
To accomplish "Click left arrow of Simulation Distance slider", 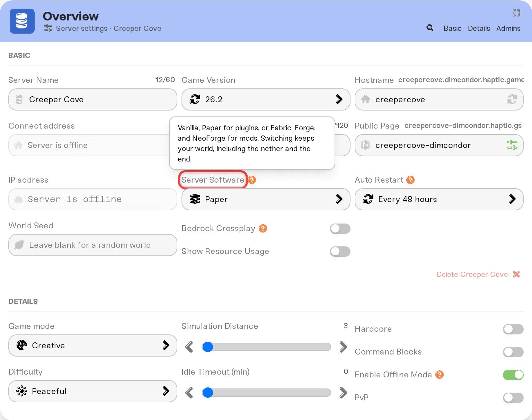I will (189, 347).
